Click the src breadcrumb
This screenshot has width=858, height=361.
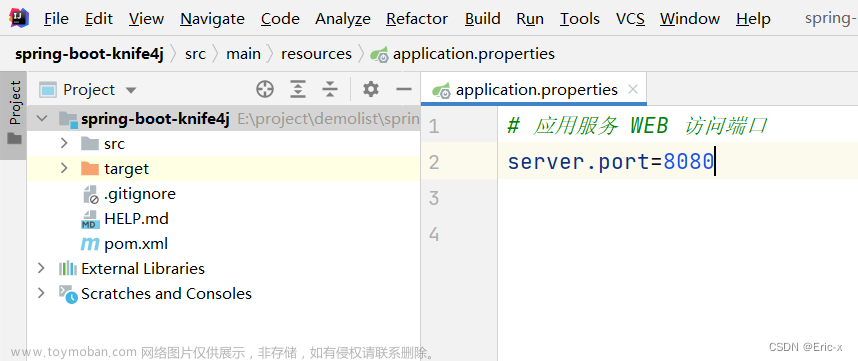coord(195,54)
